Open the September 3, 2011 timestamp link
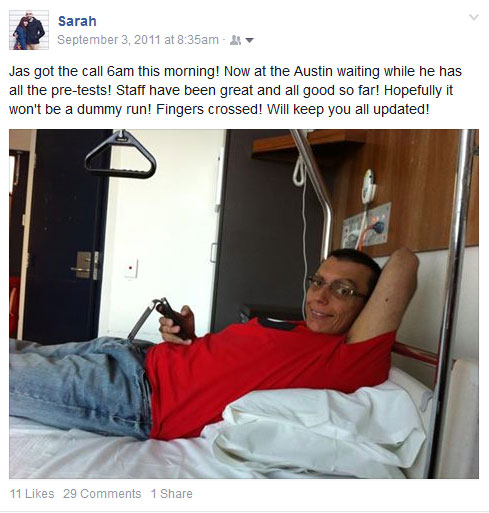The width and height of the screenshot is (489, 513). click(x=138, y=40)
